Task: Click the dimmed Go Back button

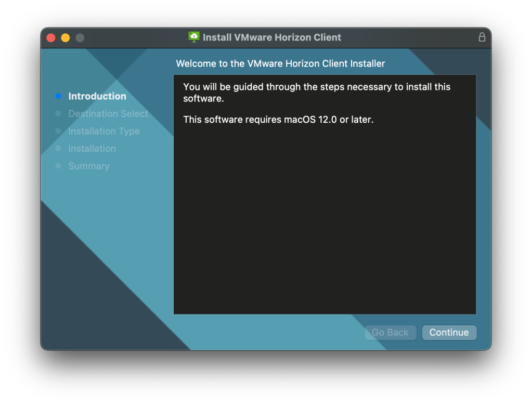Action: (x=390, y=333)
